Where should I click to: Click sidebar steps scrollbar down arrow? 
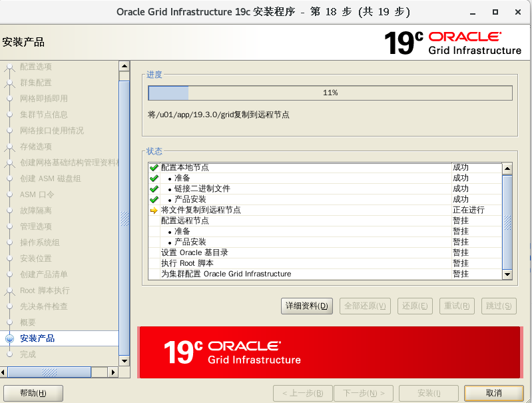coord(125,361)
